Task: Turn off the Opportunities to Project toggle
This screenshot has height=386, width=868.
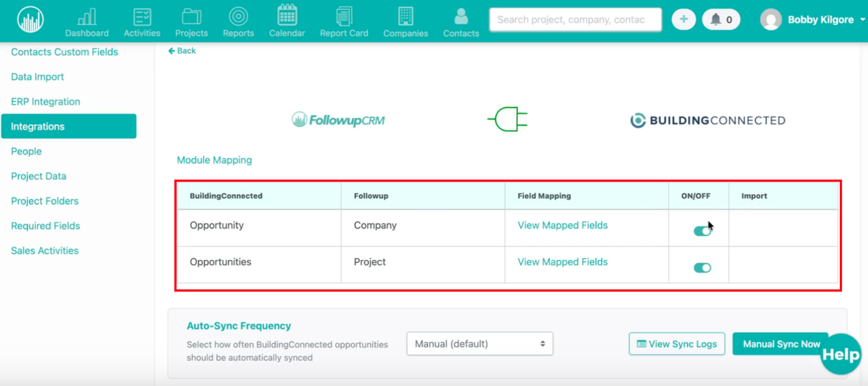Action: (x=702, y=268)
